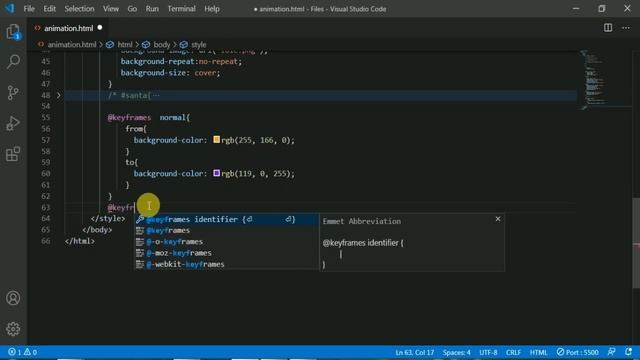
Task: Open the Go menu
Action: pos(132,9)
